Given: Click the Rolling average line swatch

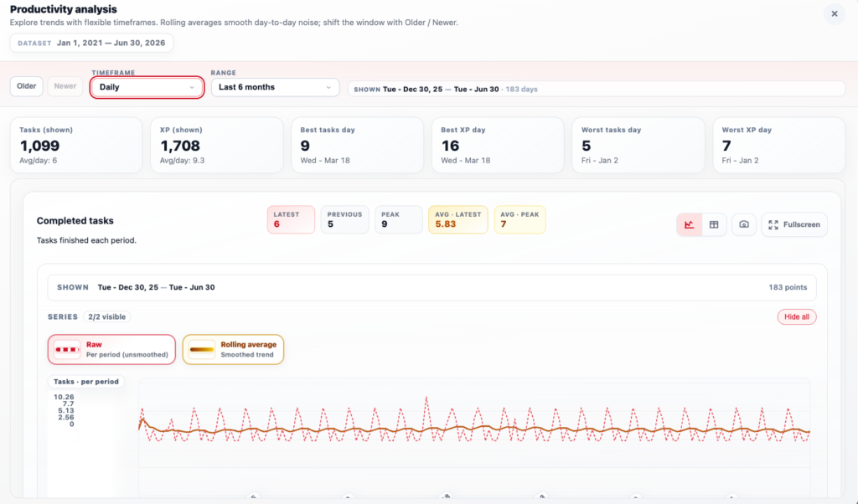Looking at the screenshot, I should coord(202,349).
